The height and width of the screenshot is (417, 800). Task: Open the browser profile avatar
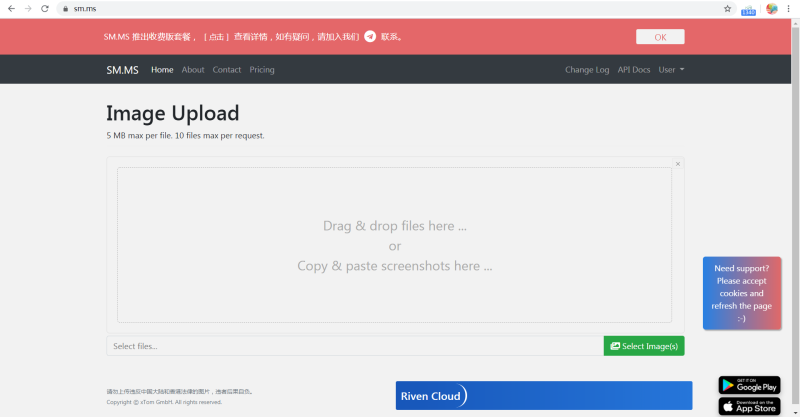point(771,9)
